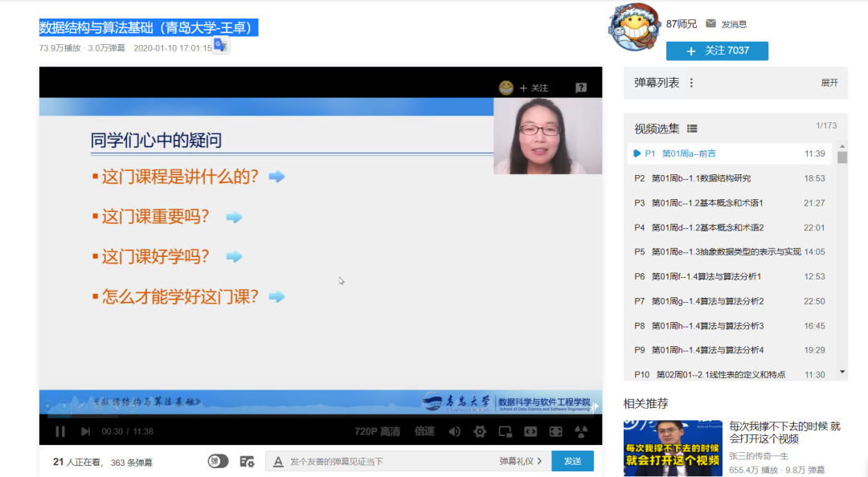868x477 pixels.
Task: Open the player settings gear icon
Action: click(x=480, y=431)
